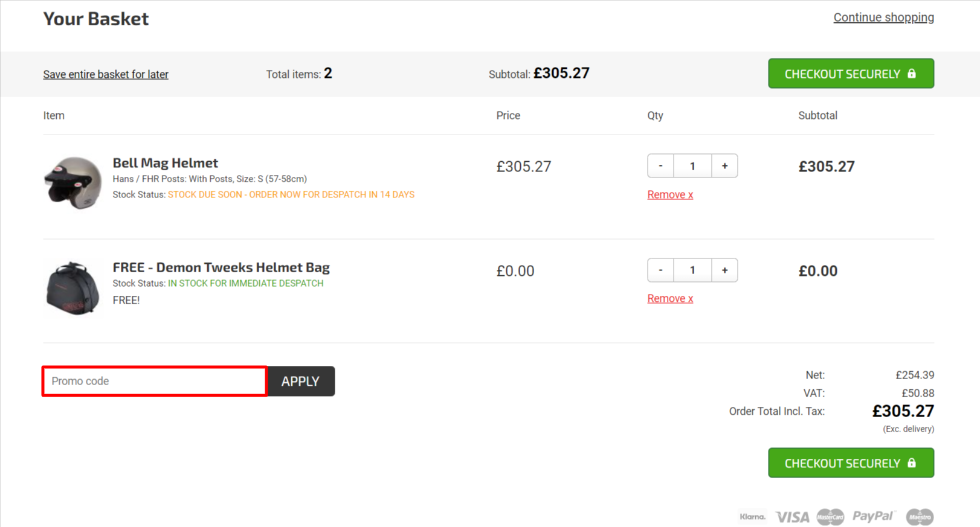Click the bottom Checkout Securely button
This screenshot has width=980, height=527.
pos(851,463)
